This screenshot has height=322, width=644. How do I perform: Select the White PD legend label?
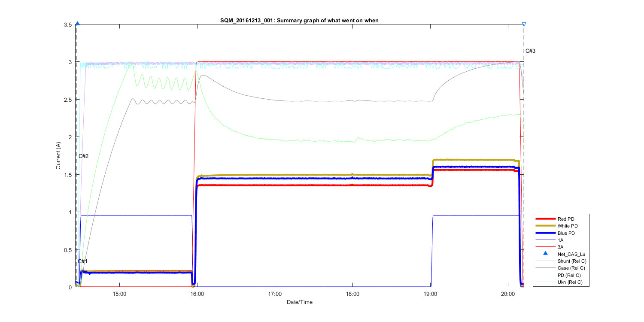click(568, 226)
